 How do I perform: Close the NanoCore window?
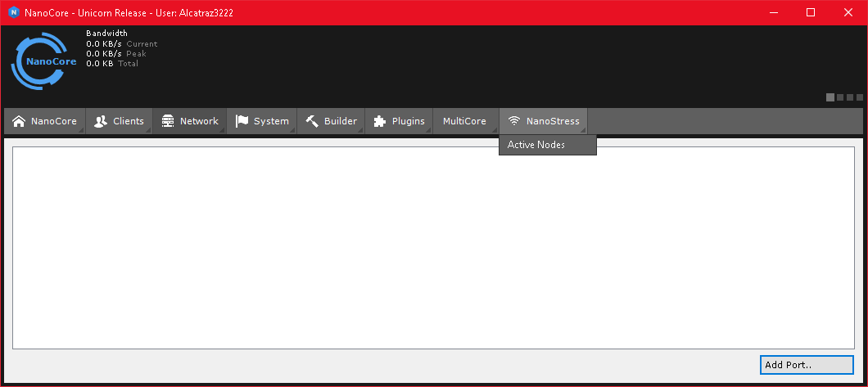pos(848,12)
